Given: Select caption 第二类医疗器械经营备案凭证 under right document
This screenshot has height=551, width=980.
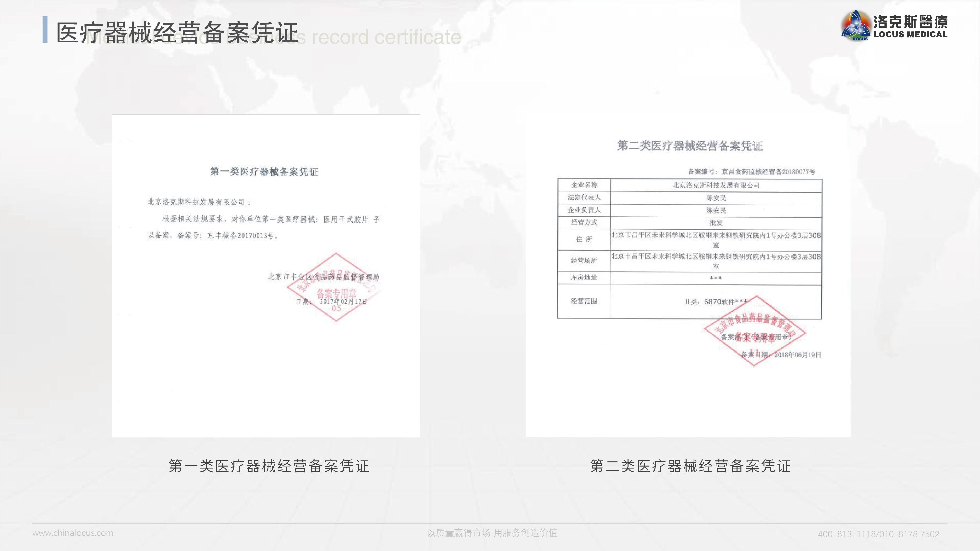Looking at the screenshot, I should pos(690,466).
